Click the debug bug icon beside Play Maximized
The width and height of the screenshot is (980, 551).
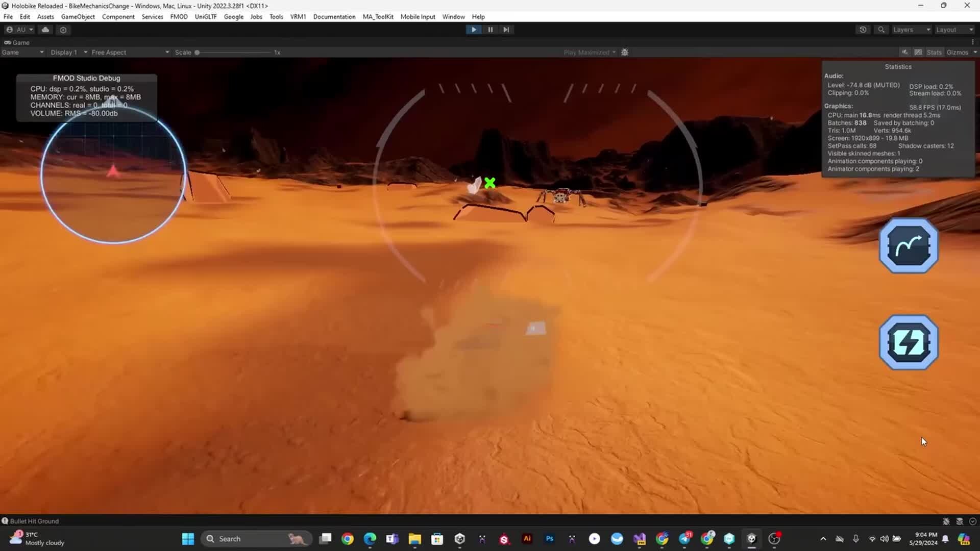coord(625,52)
